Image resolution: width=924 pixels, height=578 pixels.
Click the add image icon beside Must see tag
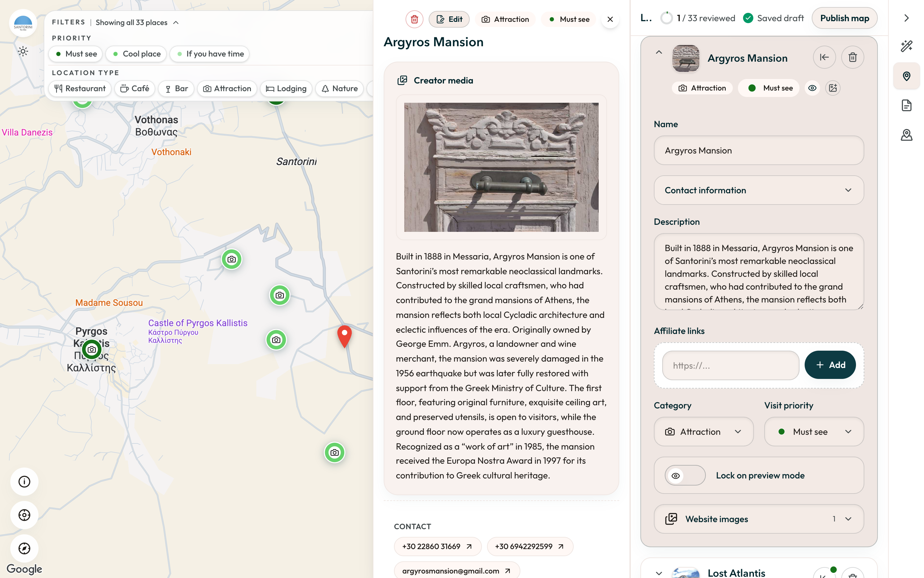833,88
